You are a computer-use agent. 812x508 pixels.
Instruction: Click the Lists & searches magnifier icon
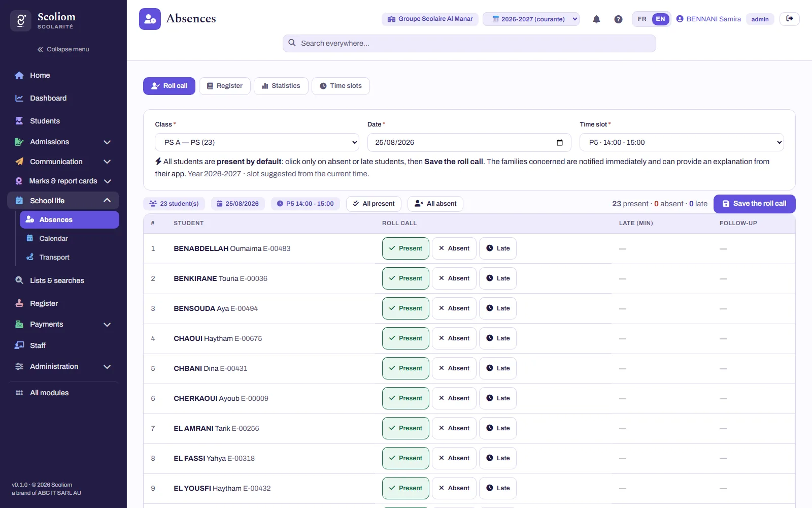[x=19, y=280]
